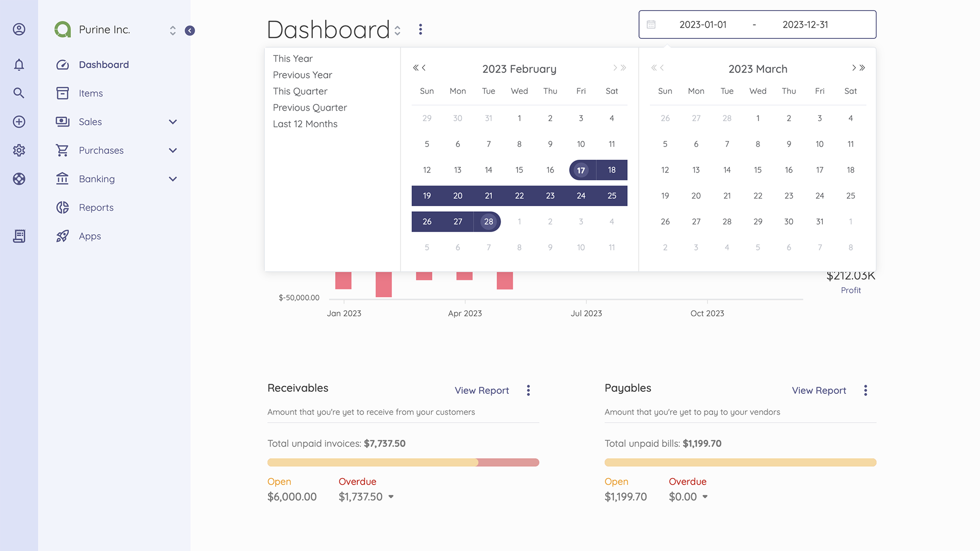Select February 28 in calendar
This screenshot has width=980, height=551.
click(488, 221)
